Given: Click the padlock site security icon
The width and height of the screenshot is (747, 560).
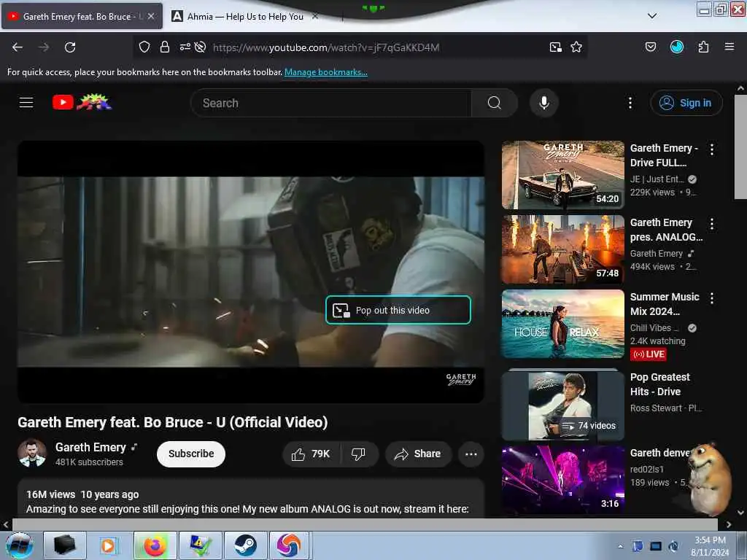Looking at the screenshot, I should pos(165,47).
